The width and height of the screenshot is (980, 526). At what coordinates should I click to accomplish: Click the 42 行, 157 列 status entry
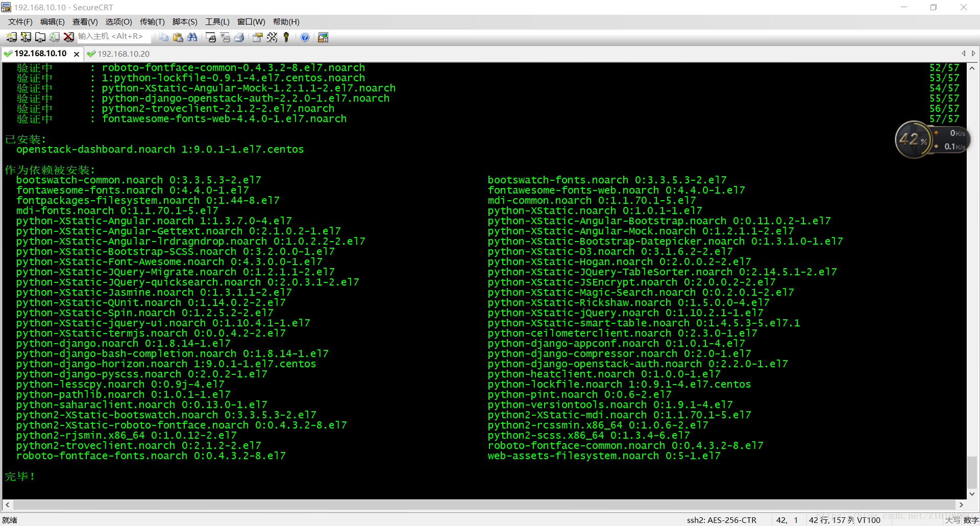[x=831, y=520]
